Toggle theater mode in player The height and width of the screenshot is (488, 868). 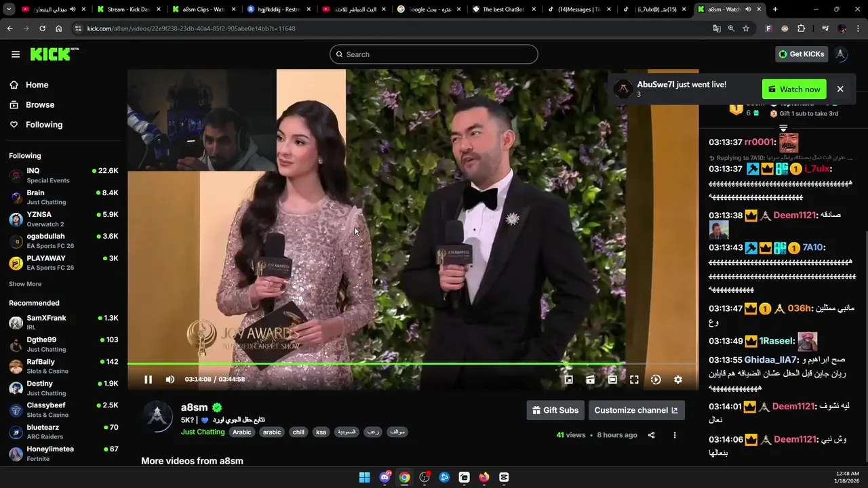(x=612, y=380)
